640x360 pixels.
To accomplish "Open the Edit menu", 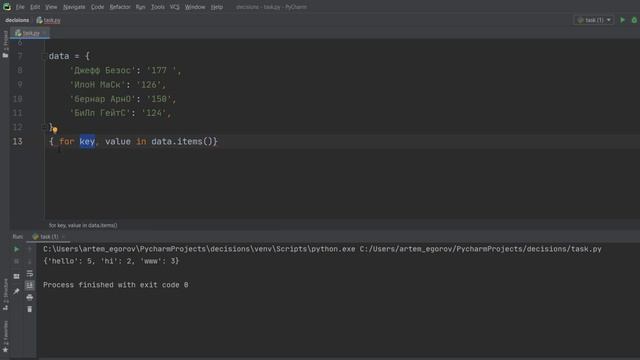I will pyautogui.click(x=35, y=7).
